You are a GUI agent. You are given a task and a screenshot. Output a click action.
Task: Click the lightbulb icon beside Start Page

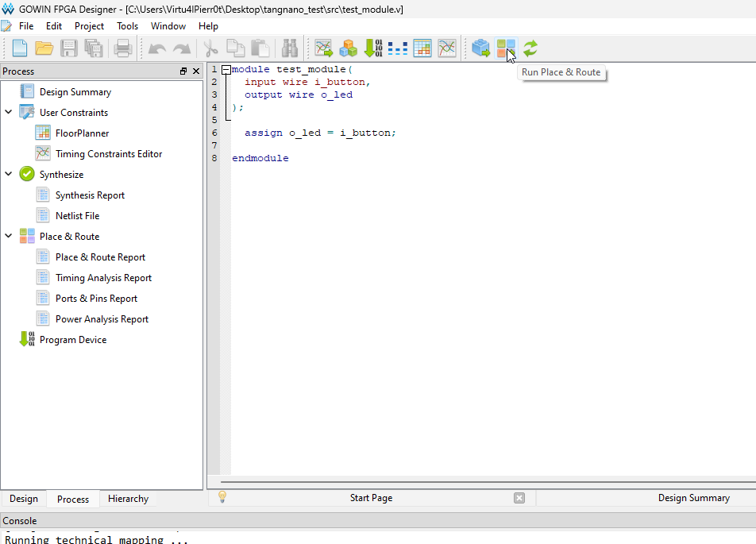point(222,497)
